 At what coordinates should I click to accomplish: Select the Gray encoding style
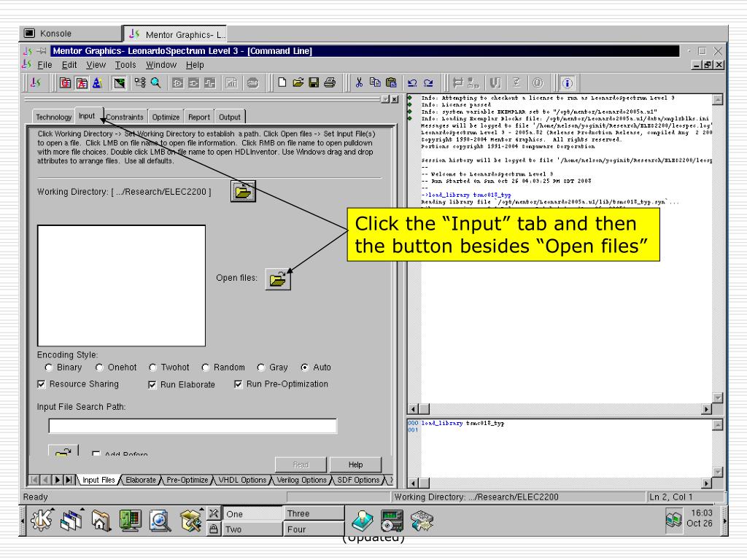[260, 367]
